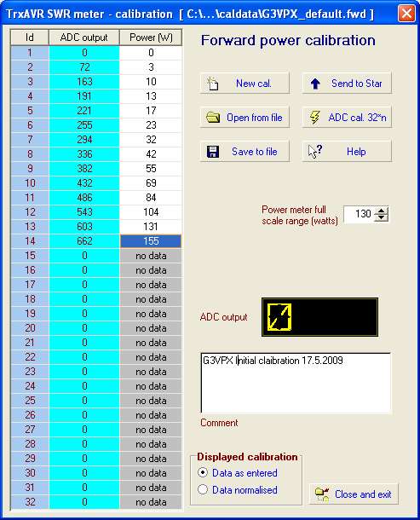420x520 pixels.
Task: Click the Send to Star up-arrow icon
Action: (315, 84)
